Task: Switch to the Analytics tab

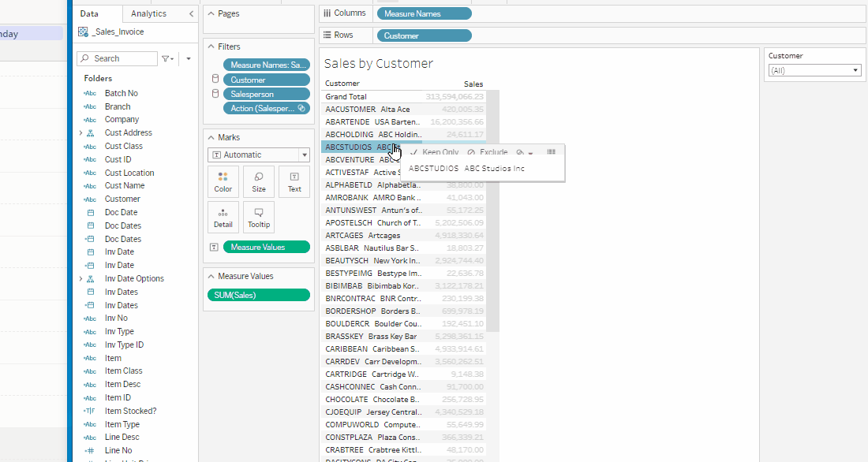Action: point(148,14)
